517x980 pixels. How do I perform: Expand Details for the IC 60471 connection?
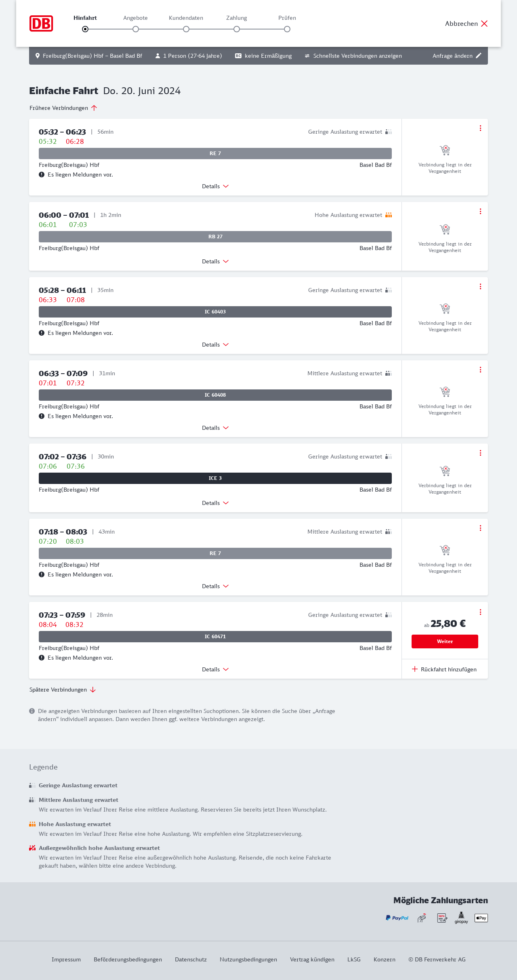(x=215, y=669)
